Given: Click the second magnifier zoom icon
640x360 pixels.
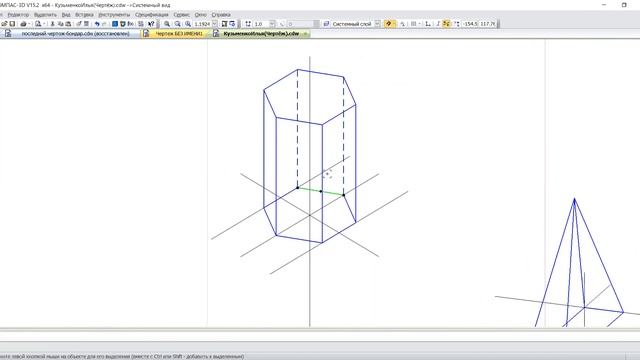Looking at the screenshot, I should click(178, 24).
